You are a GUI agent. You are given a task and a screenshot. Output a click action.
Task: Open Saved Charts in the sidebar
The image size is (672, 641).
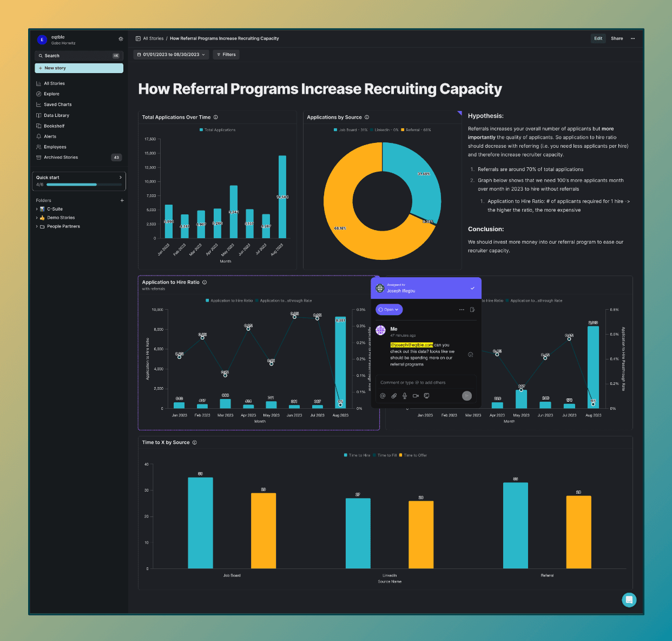click(x=57, y=104)
